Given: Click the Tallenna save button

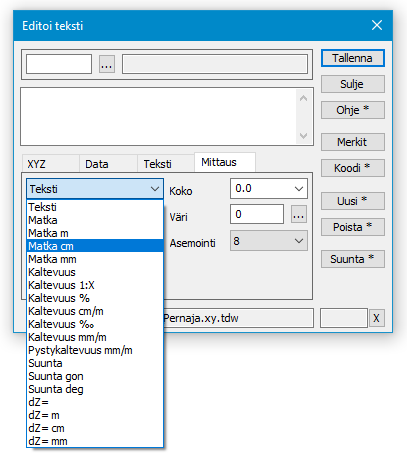Looking at the screenshot, I should pos(353,58).
